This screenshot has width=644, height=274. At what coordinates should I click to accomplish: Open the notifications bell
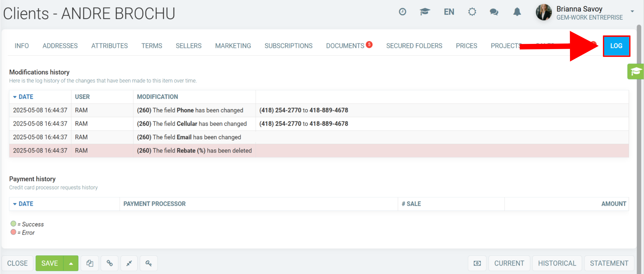pyautogui.click(x=517, y=12)
